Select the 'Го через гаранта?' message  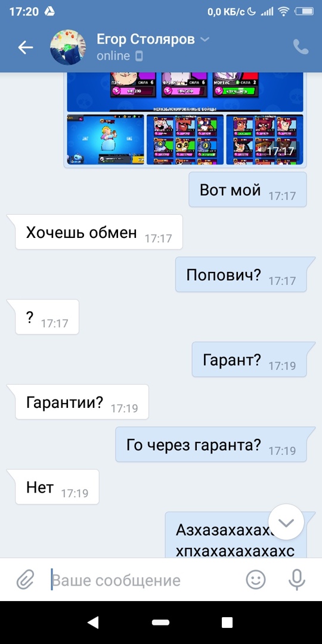coord(211,444)
